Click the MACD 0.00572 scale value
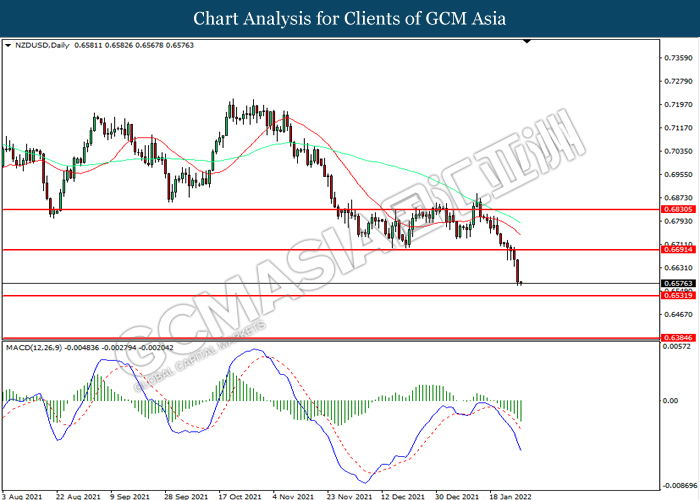This screenshot has height=500, width=700. click(x=677, y=346)
